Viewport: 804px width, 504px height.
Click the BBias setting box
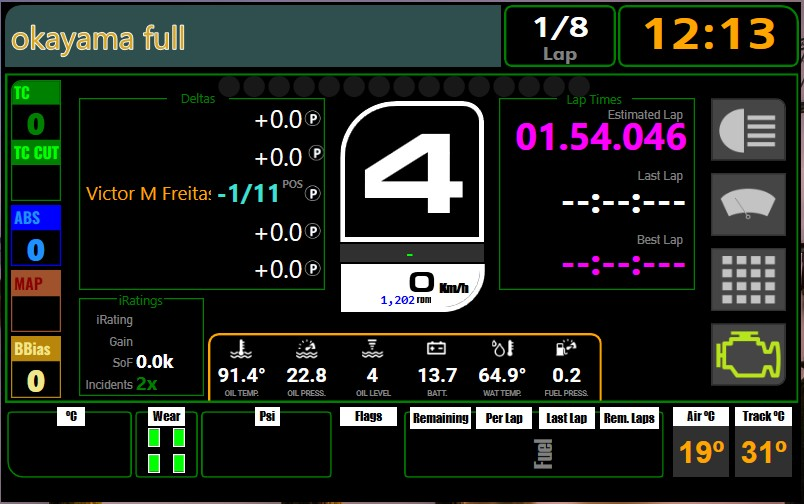pos(36,367)
